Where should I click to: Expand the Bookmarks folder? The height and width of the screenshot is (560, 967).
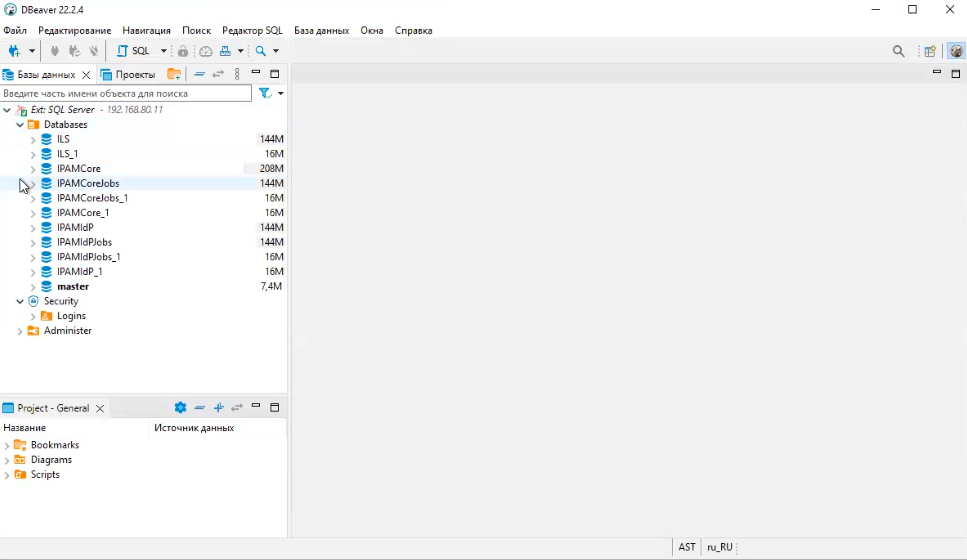(7, 445)
